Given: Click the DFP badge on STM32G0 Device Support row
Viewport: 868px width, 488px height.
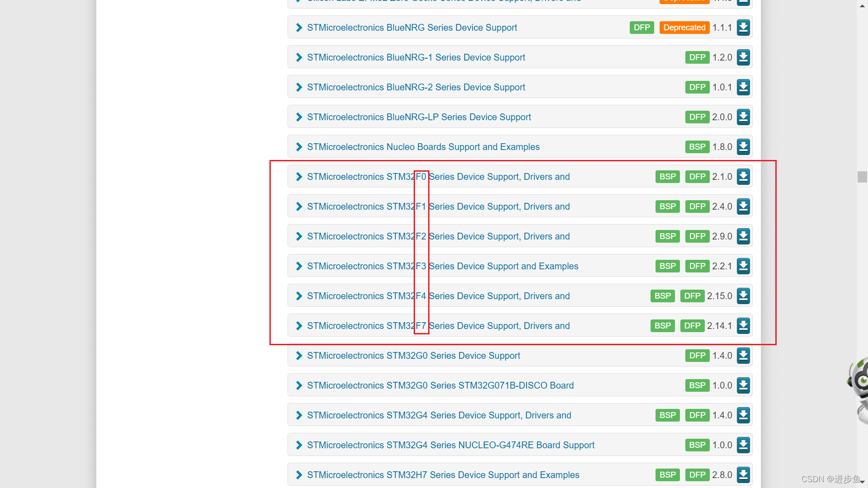Looking at the screenshot, I should [x=697, y=356].
